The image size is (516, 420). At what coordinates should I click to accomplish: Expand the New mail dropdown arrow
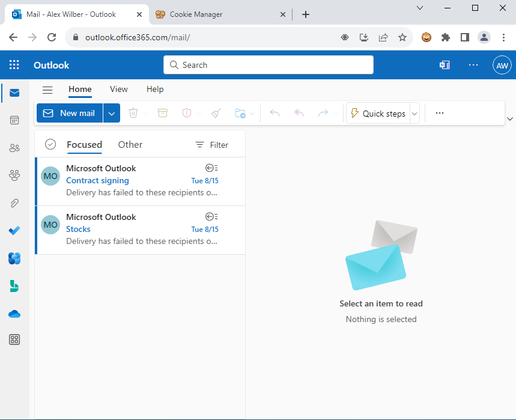tap(112, 113)
